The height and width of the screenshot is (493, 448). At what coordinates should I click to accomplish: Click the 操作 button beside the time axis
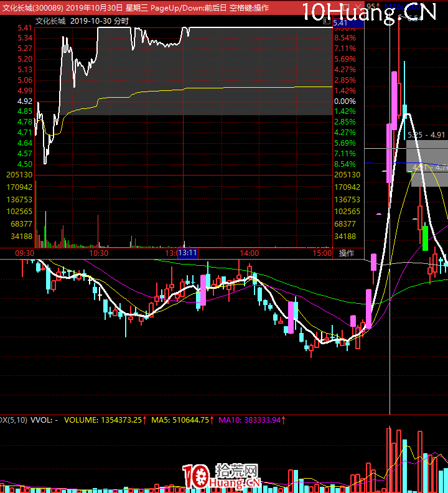(x=347, y=253)
